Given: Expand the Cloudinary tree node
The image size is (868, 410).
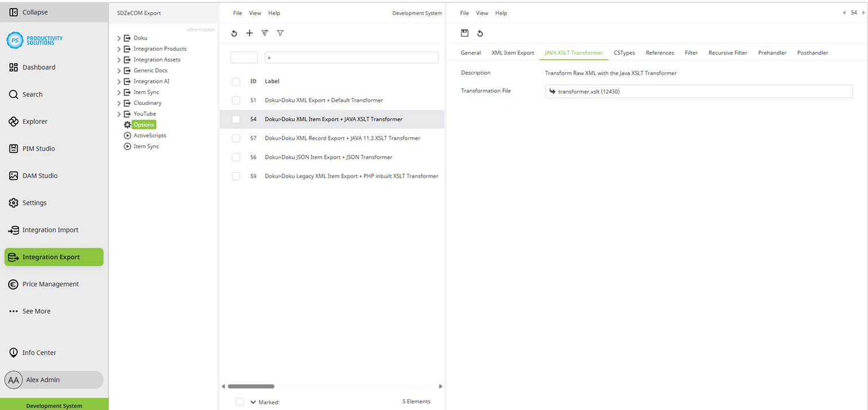Looking at the screenshot, I should click(x=118, y=103).
